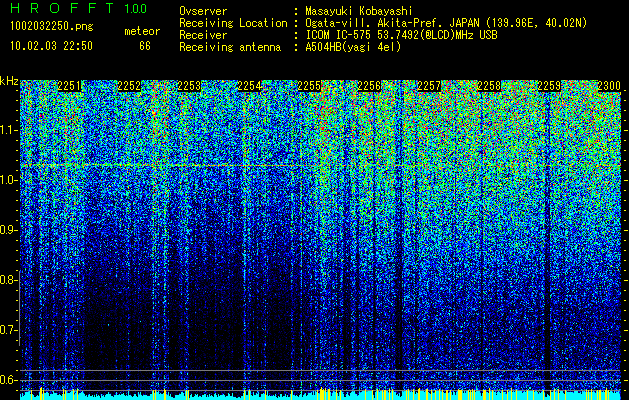Click the Receiver label
This screenshot has height=400, width=629.
click(203, 35)
